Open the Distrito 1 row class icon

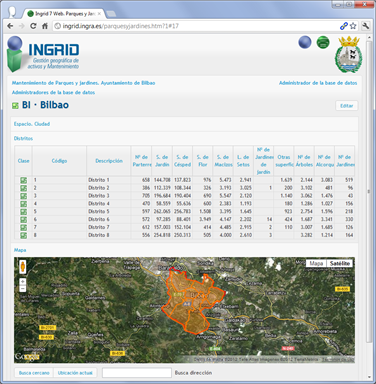[24, 180]
